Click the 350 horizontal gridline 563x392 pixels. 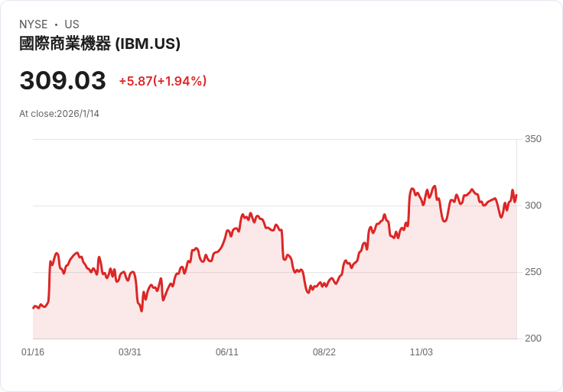tap(275, 140)
